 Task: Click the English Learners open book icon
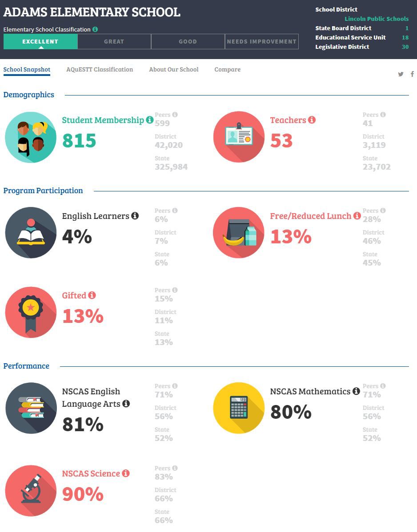point(31,233)
